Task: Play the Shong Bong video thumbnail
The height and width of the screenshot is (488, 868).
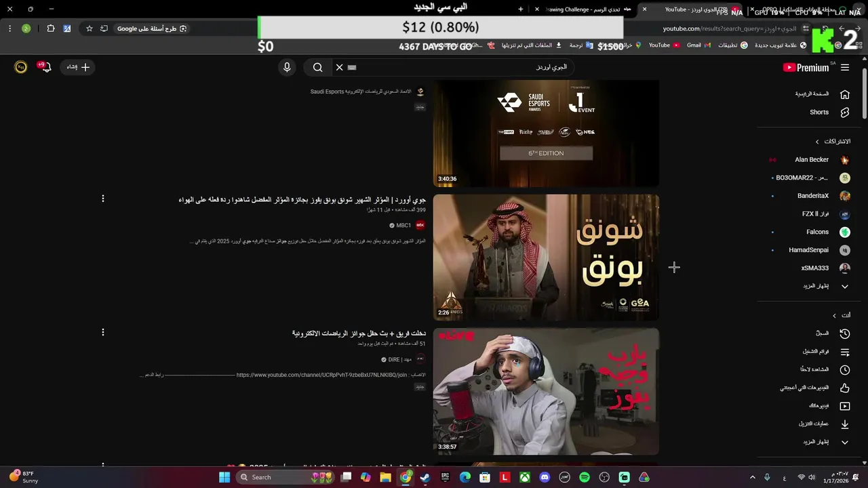Action: click(x=546, y=257)
